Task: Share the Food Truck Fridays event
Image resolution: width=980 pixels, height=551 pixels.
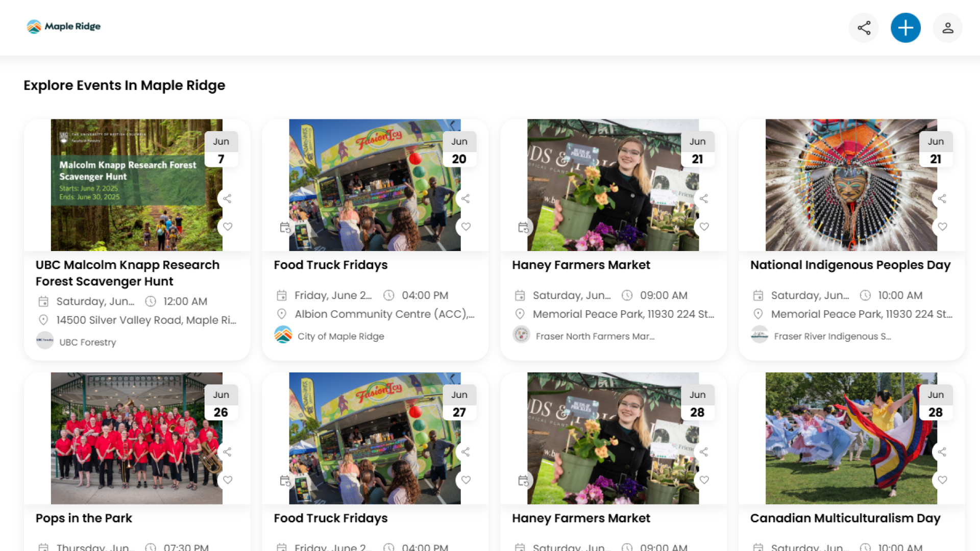Action: (465, 198)
